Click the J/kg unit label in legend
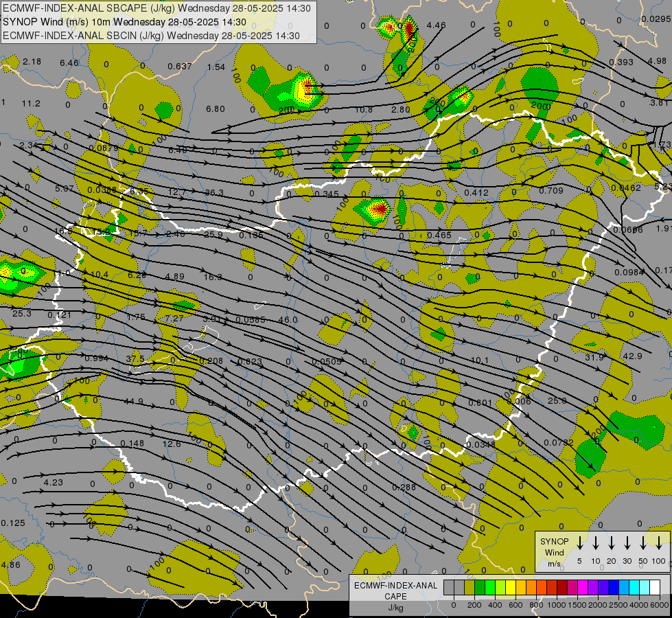The height and width of the screenshot is (618, 672). pyautogui.click(x=395, y=608)
